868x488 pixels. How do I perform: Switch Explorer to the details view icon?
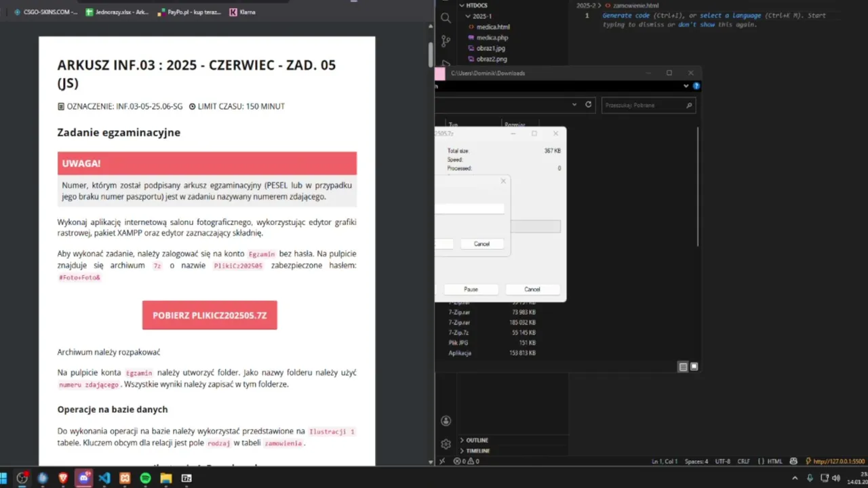(x=683, y=367)
